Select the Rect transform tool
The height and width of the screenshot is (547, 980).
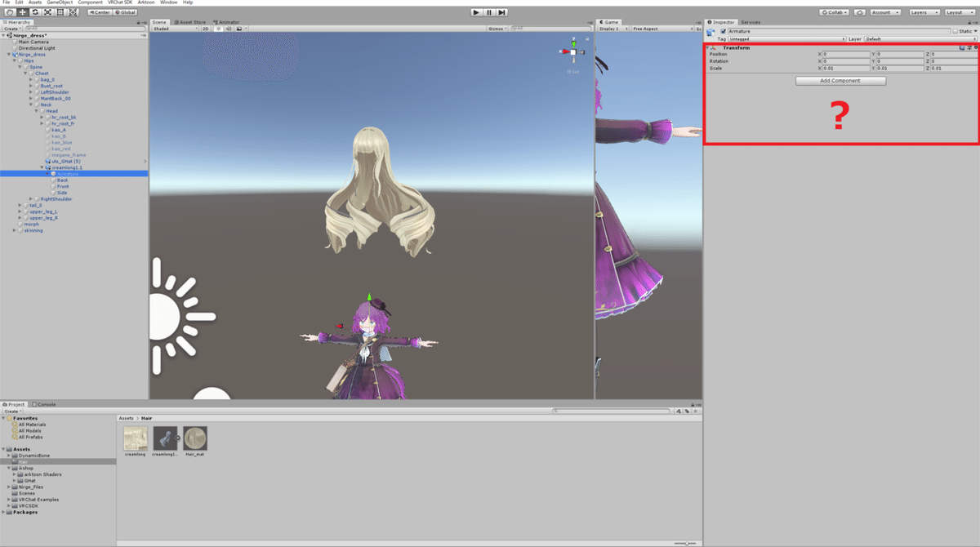click(60, 12)
